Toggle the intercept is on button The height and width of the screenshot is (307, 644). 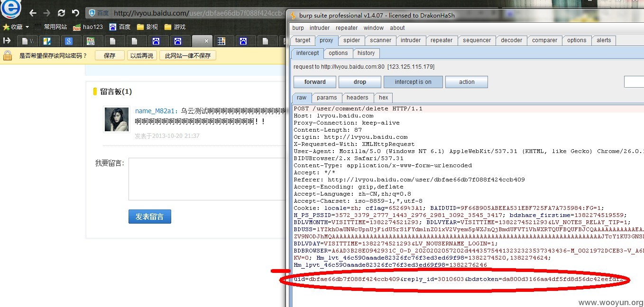(413, 82)
